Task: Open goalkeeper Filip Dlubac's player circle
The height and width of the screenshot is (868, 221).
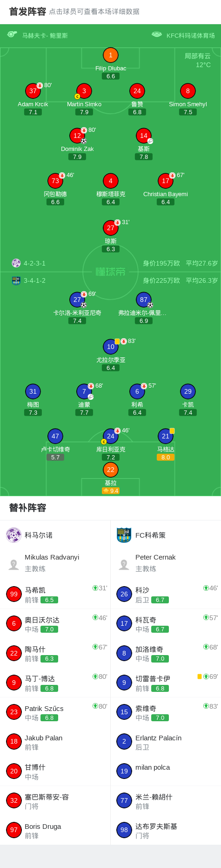Action: (110, 55)
